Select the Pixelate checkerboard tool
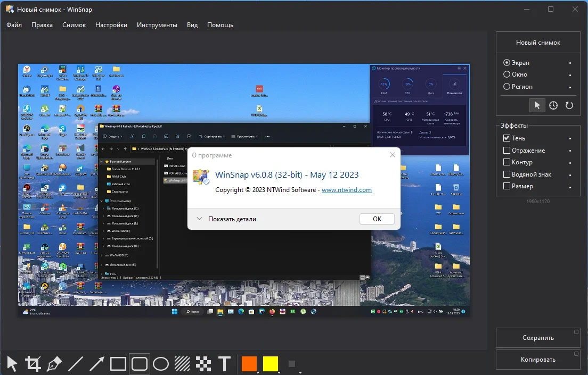Image resolution: width=588 pixels, height=375 pixels. click(x=203, y=364)
